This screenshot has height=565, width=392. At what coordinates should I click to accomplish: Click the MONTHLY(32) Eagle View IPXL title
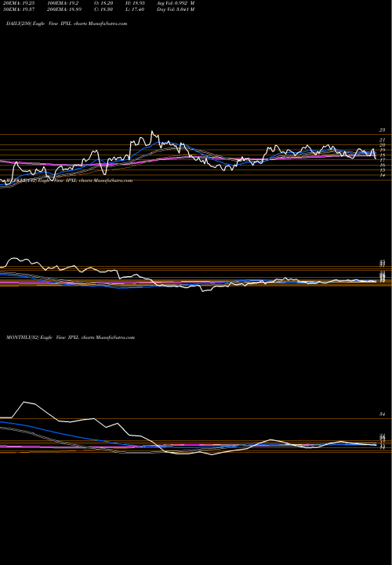coord(71,337)
